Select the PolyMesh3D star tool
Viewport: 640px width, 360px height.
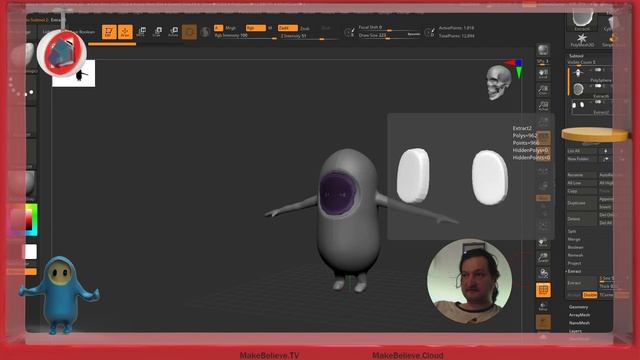[x=582, y=40]
